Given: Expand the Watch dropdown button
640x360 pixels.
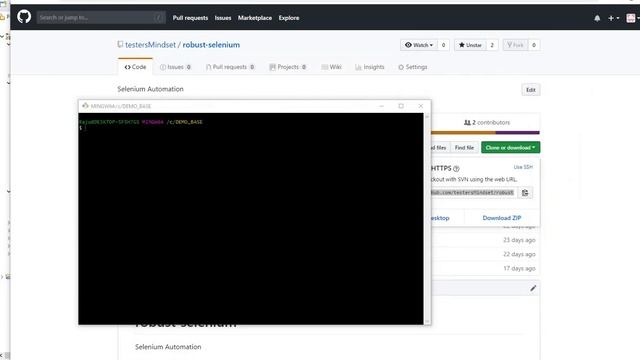Looking at the screenshot, I should coord(419,45).
